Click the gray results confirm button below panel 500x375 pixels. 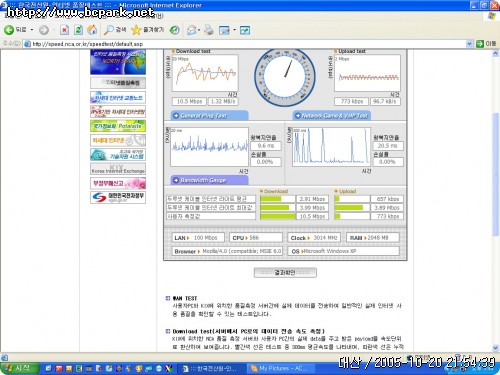click(x=285, y=273)
